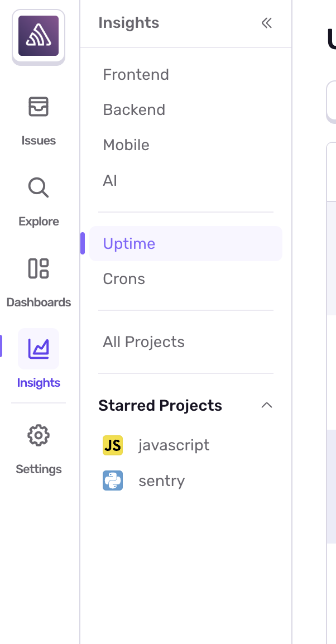
Task: Select the Insights chart icon
Action: 39,349
